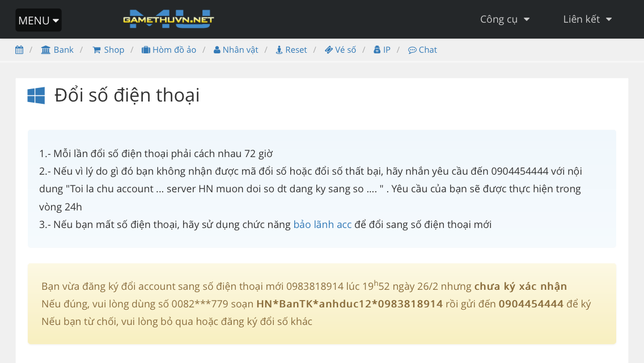
Task: Expand the Liên kết dropdown
Action: pos(587,19)
